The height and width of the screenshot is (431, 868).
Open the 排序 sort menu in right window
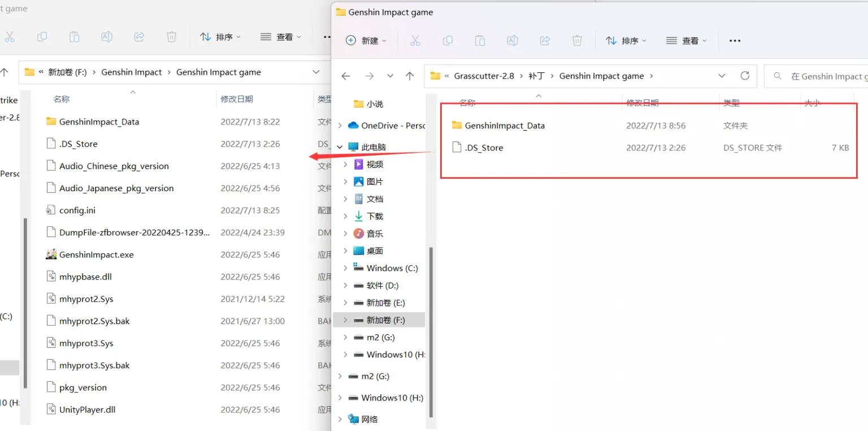tap(626, 41)
